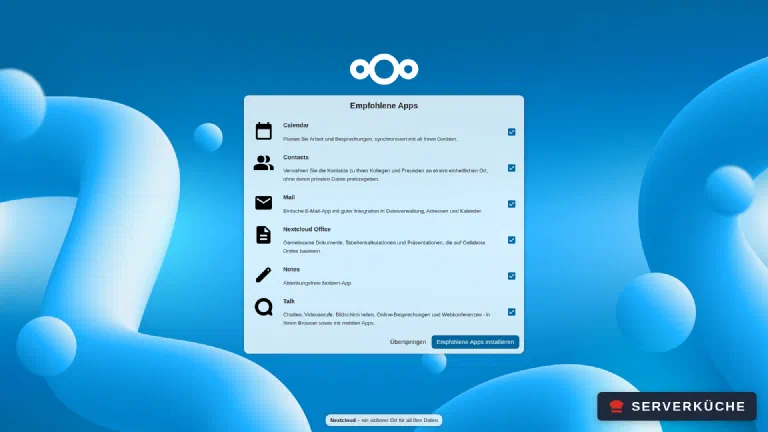
Task: Click the Mail title text
Action: (x=289, y=197)
